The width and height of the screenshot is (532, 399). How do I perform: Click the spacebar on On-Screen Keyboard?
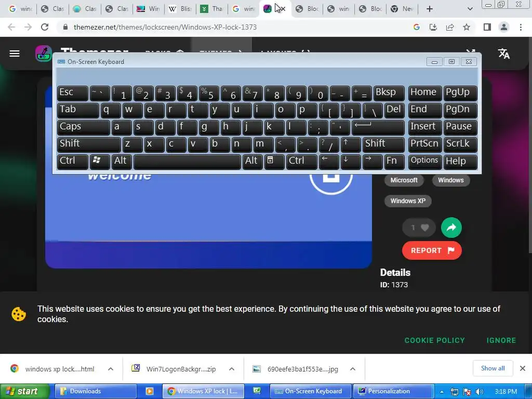click(187, 162)
